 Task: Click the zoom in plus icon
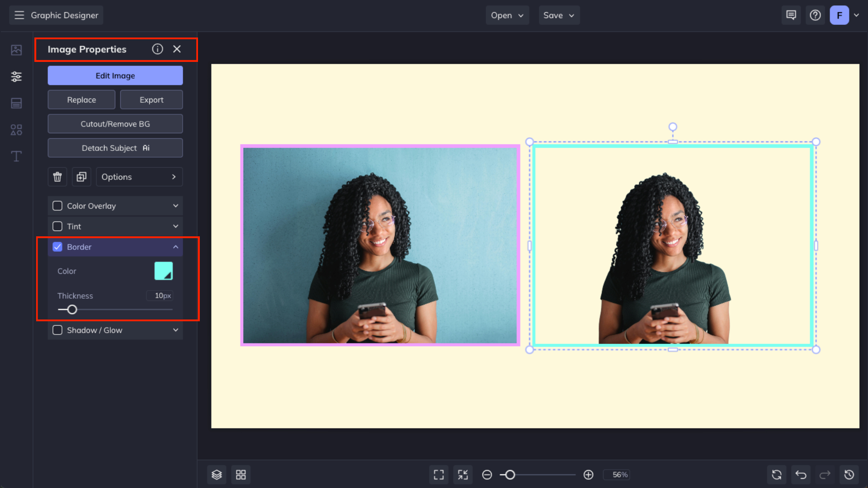click(x=588, y=474)
